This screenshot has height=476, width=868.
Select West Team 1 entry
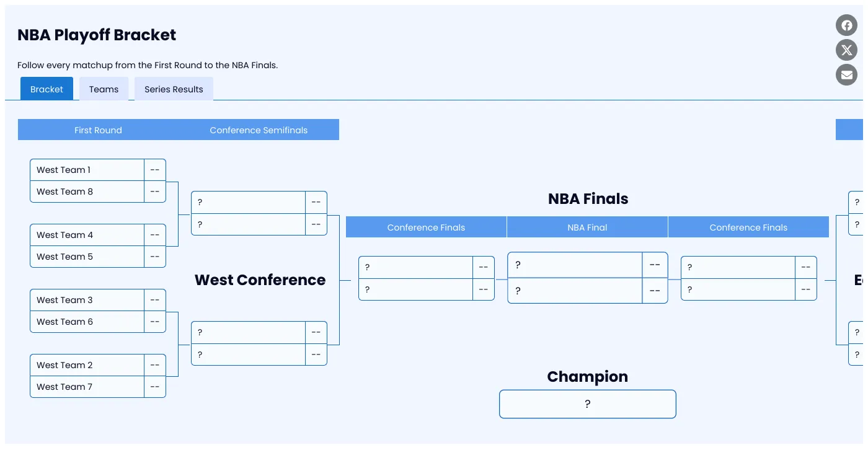(87, 170)
